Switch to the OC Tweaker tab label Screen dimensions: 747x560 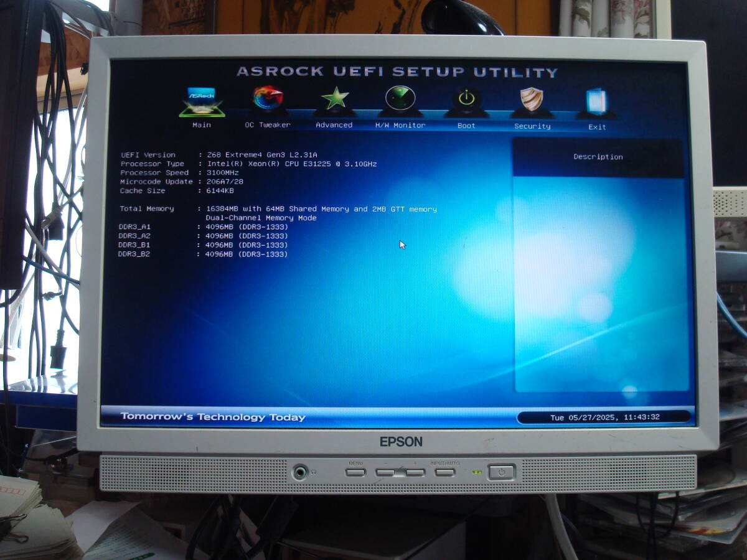click(x=268, y=125)
